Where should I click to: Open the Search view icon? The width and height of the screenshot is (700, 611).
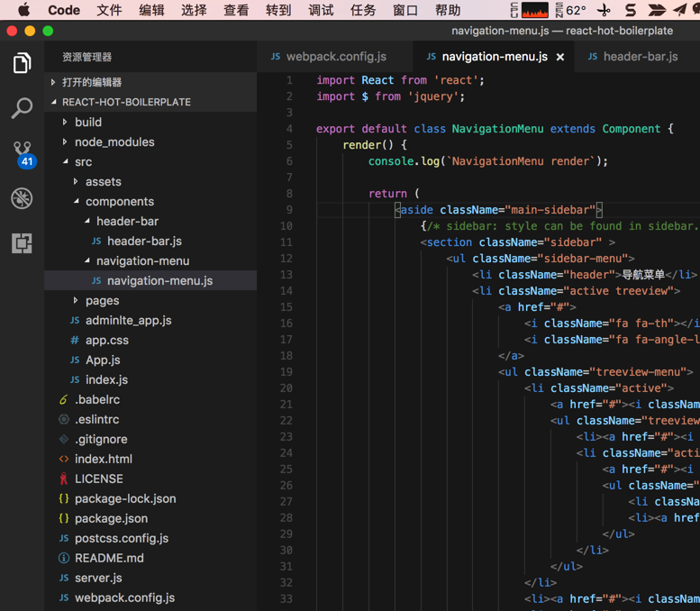22,108
